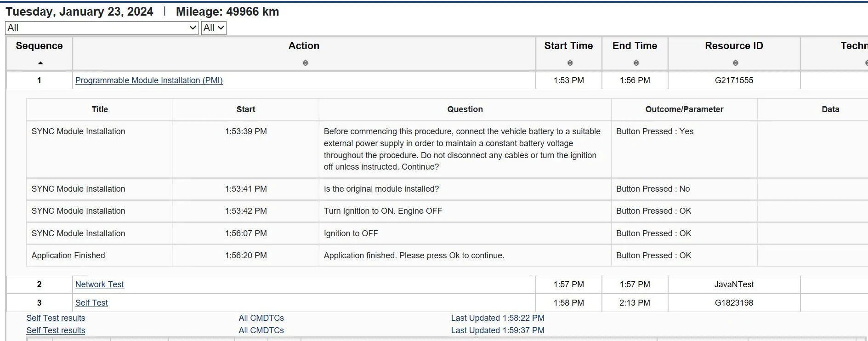
Task: Click 'Is the original module installed?' row
Action: (x=381, y=189)
